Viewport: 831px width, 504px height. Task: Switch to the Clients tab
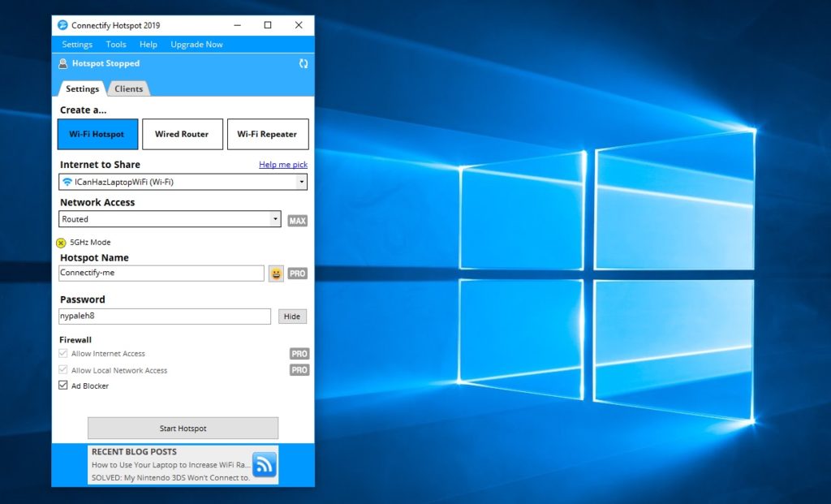(128, 89)
